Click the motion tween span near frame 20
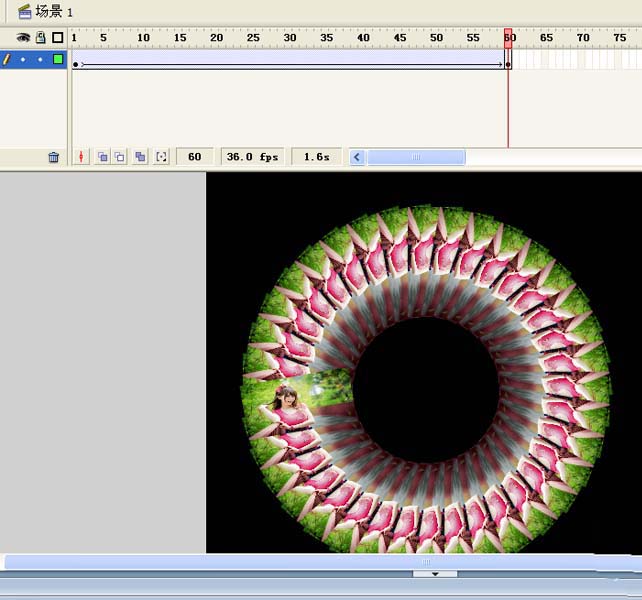 click(x=217, y=60)
